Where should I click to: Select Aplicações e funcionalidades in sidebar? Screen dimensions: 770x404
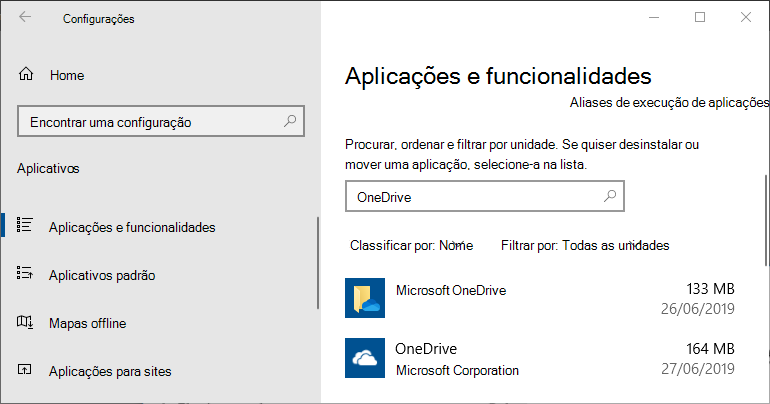tap(132, 227)
